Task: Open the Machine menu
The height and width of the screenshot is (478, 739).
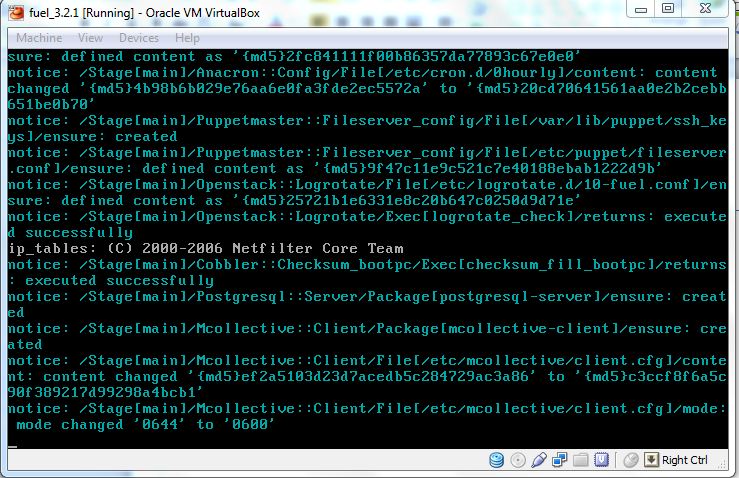Action: coord(39,38)
